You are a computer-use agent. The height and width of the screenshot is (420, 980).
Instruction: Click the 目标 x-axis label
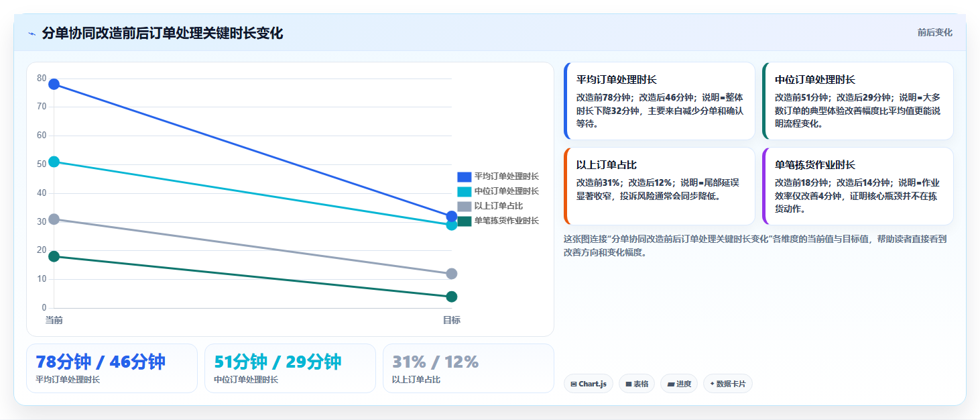point(452,320)
